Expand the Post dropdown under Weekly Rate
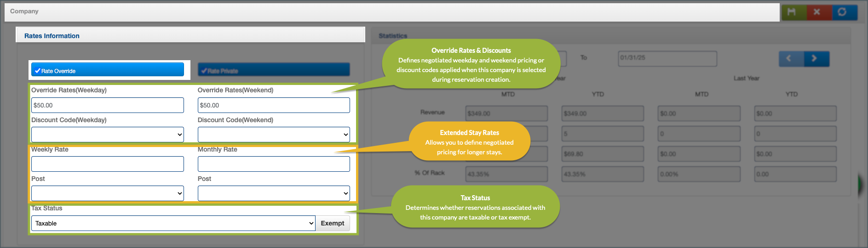This screenshot has height=248, width=868. (107, 193)
